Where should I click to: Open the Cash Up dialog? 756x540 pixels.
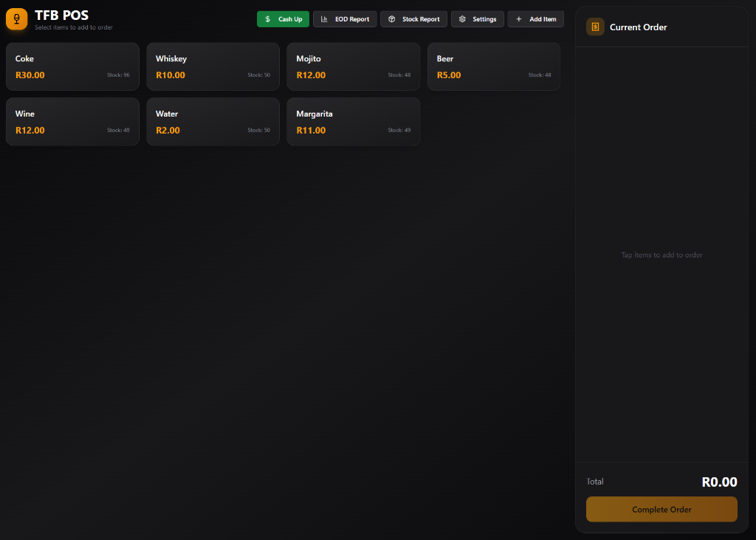[x=283, y=19]
